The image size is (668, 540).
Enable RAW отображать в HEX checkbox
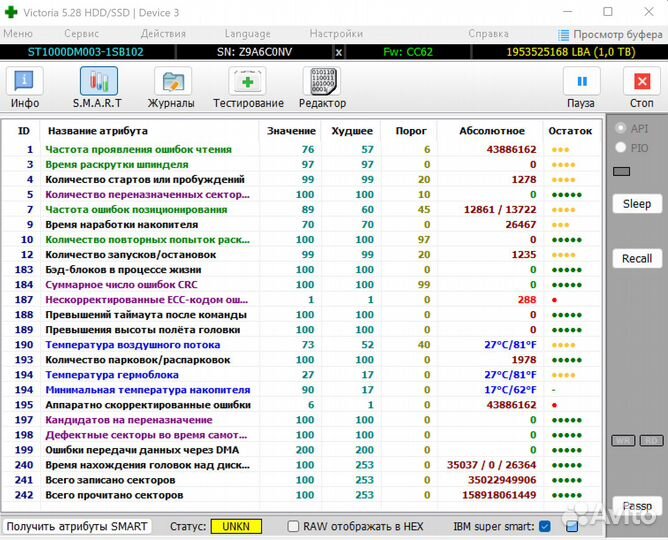tap(294, 526)
